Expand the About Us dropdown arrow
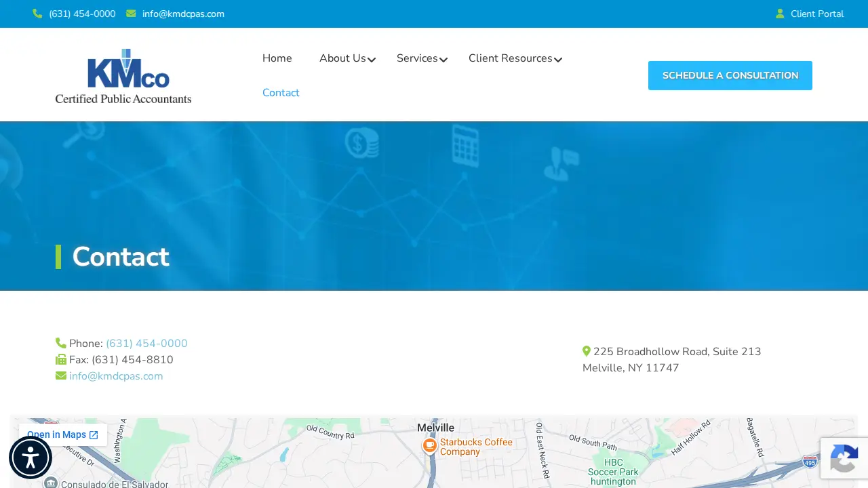Viewport: 868px width, 488px height. 372,60
